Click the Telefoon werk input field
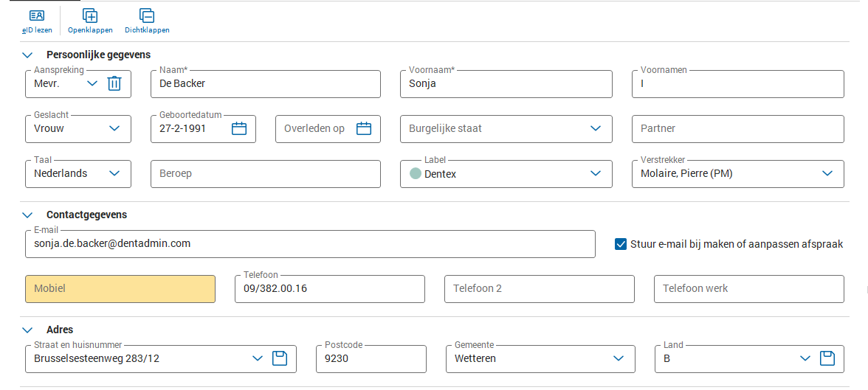This screenshot has height=390, width=868. click(x=749, y=289)
